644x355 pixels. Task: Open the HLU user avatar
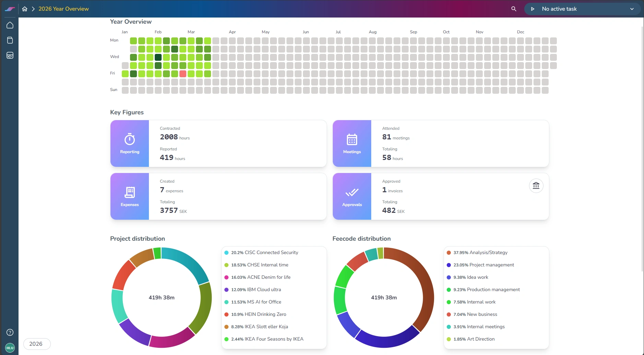pyautogui.click(x=10, y=347)
